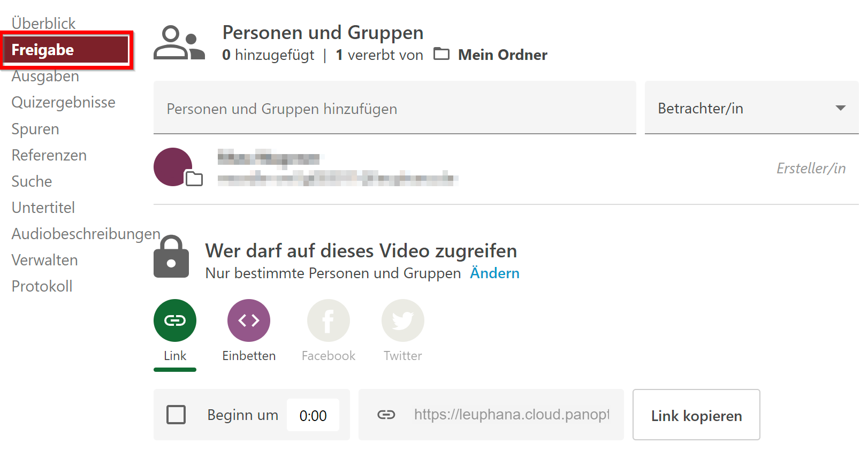Click the Facebook share icon
The width and height of the screenshot is (868, 451).
click(x=328, y=320)
